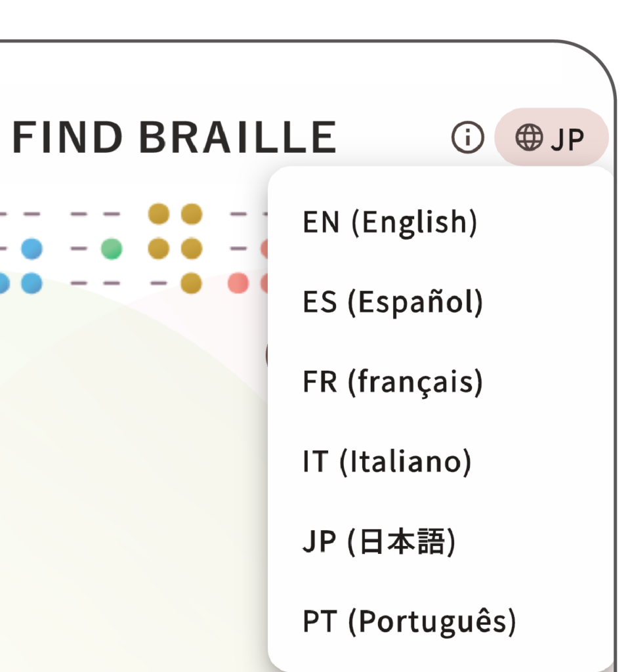The image size is (630, 672).
Task: Switch language to FR (français)
Action: point(392,383)
